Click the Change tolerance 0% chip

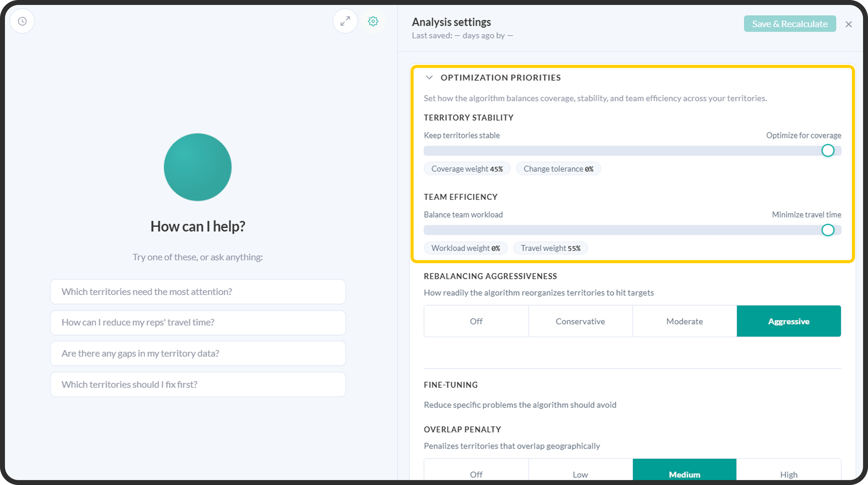pyautogui.click(x=558, y=169)
